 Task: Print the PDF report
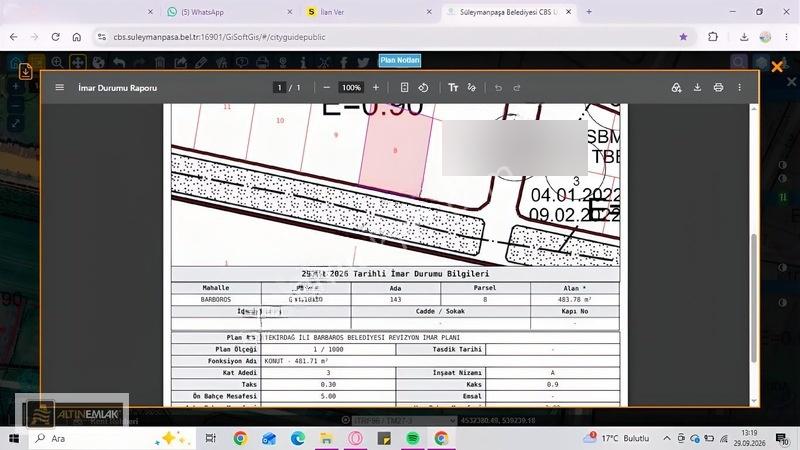[x=718, y=88]
